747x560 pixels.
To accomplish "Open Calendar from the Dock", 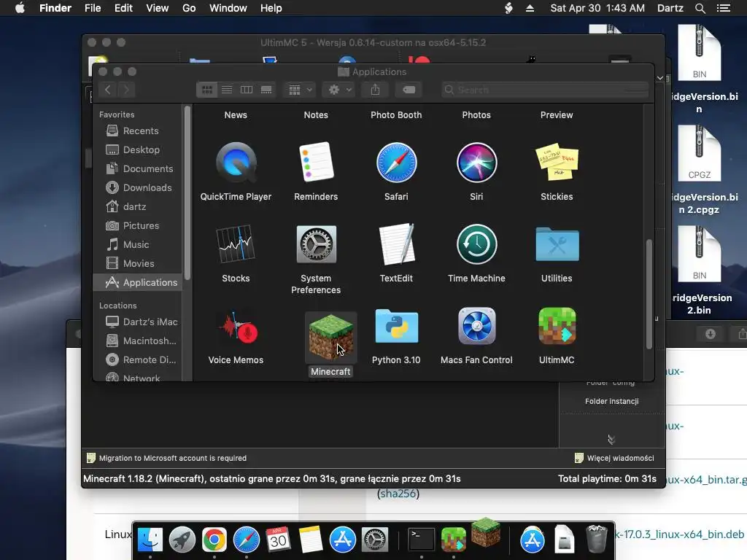I will coord(278,540).
